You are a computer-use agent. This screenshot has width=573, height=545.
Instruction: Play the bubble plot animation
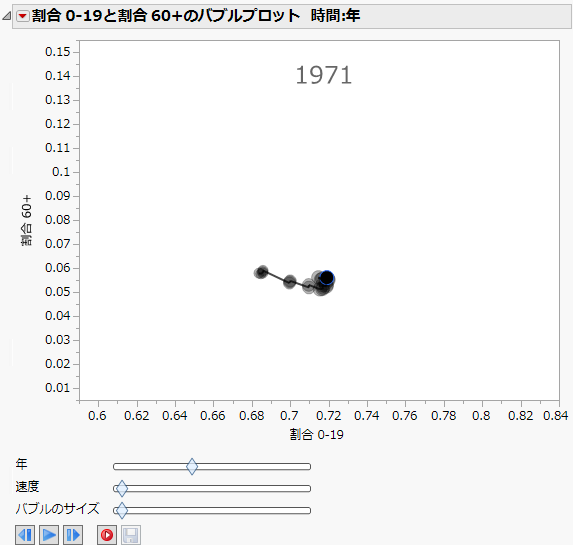click(49, 535)
